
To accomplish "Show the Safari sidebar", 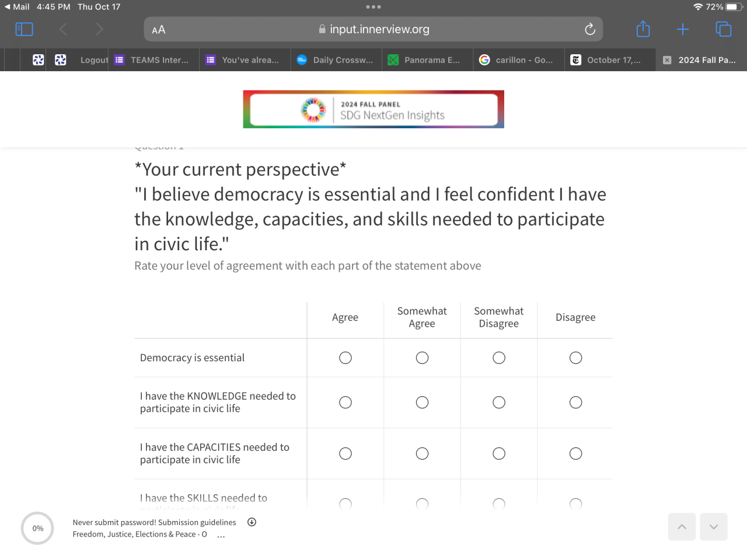I will tap(24, 29).
